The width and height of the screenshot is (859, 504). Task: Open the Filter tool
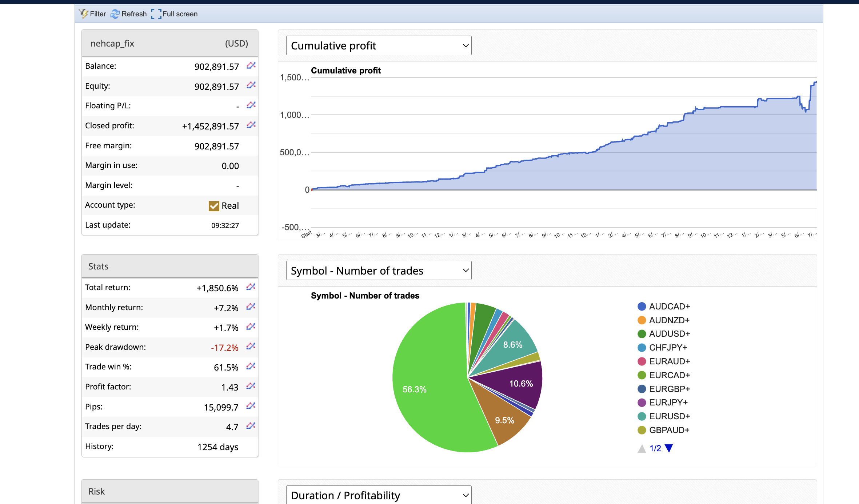click(x=92, y=14)
